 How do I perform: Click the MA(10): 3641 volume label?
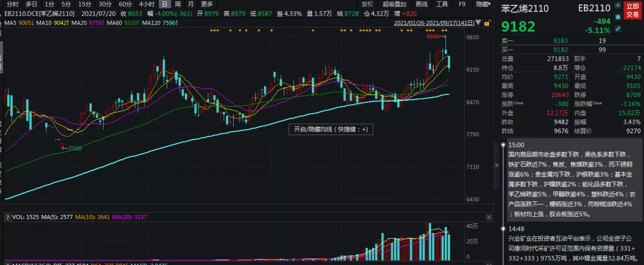(93, 217)
